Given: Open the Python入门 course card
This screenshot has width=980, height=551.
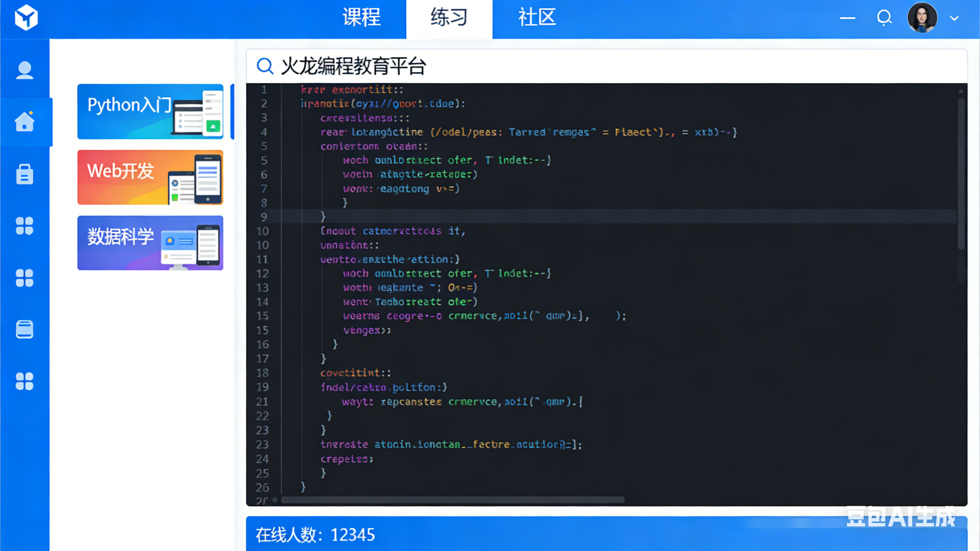Looking at the screenshot, I should point(150,112).
